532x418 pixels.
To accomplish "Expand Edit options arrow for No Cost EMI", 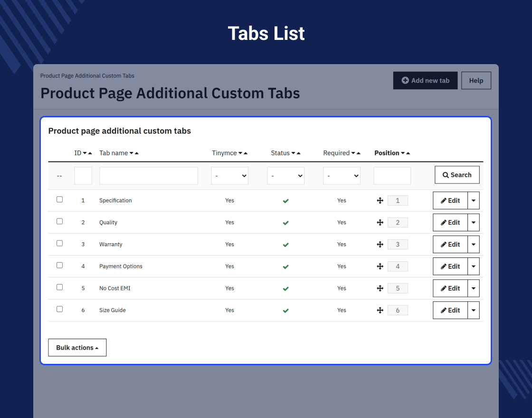I will click(x=474, y=288).
